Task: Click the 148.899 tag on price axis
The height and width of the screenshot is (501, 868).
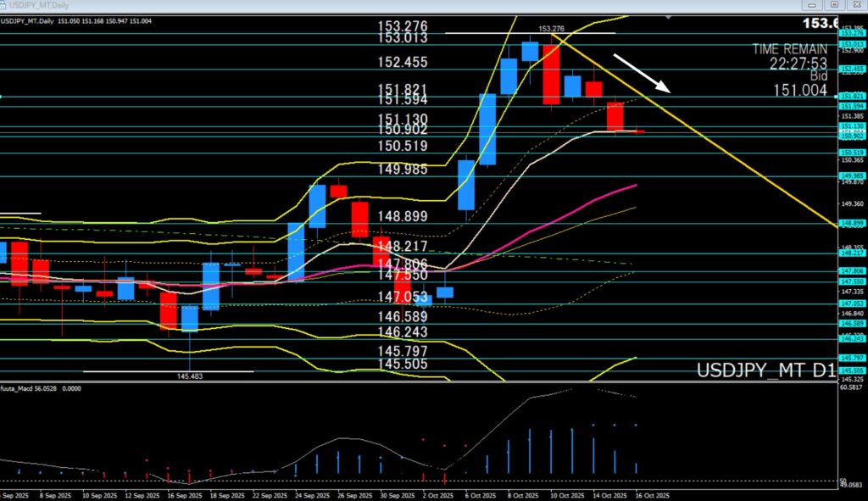Action: (x=851, y=224)
